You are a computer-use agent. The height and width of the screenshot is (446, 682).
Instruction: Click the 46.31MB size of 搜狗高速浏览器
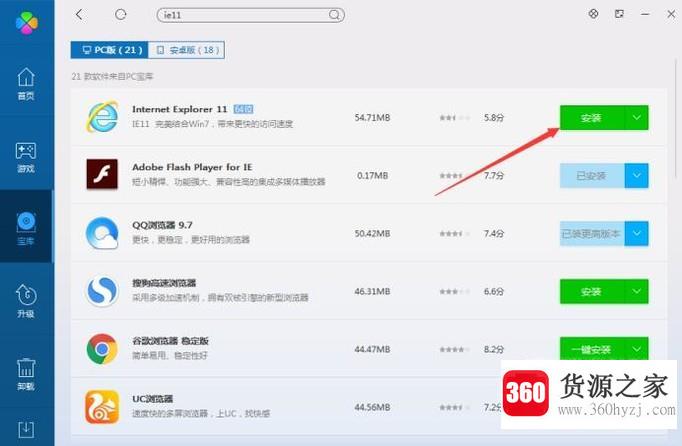pos(372,292)
